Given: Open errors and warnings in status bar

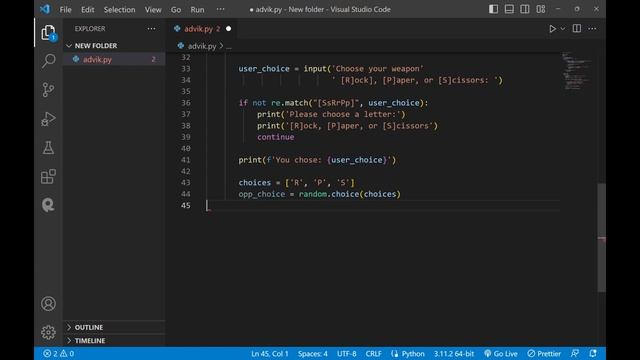Looking at the screenshot, I should pos(59,353).
